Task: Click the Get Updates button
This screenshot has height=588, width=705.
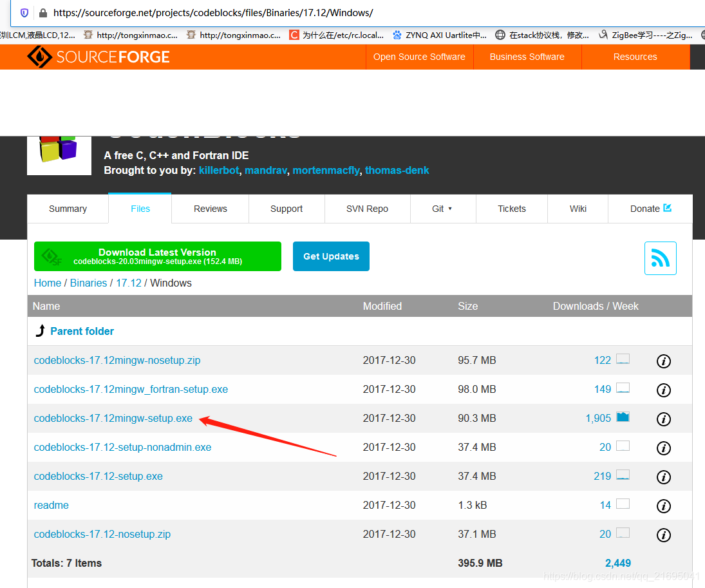Action: (332, 256)
